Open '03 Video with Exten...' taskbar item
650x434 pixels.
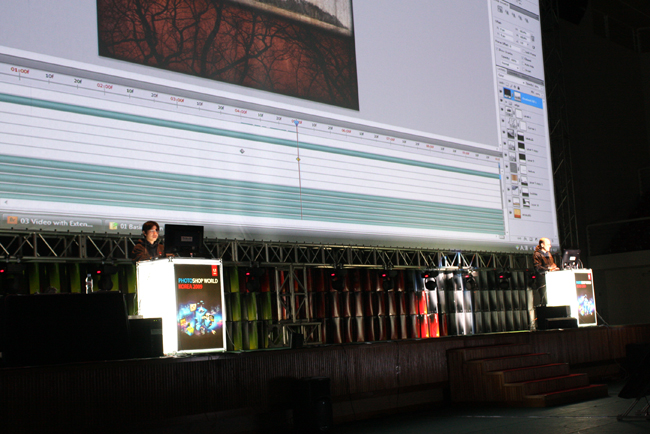click(x=58, y=221)
